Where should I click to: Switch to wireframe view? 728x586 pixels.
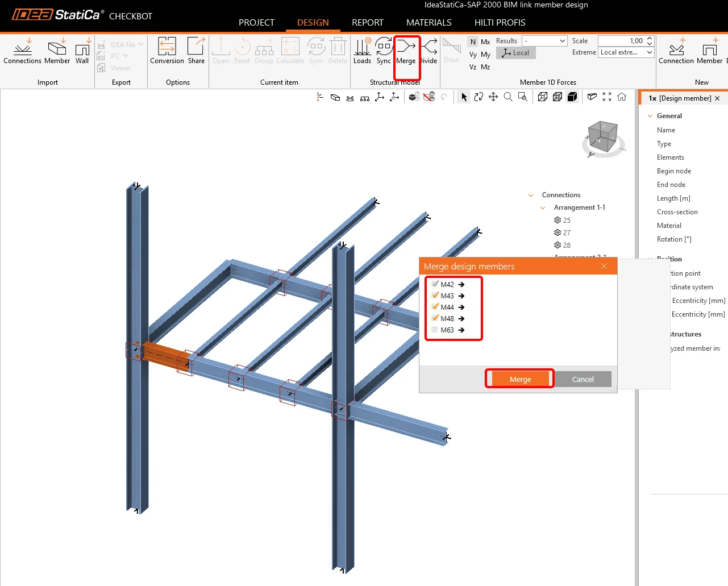click(543, 97)
